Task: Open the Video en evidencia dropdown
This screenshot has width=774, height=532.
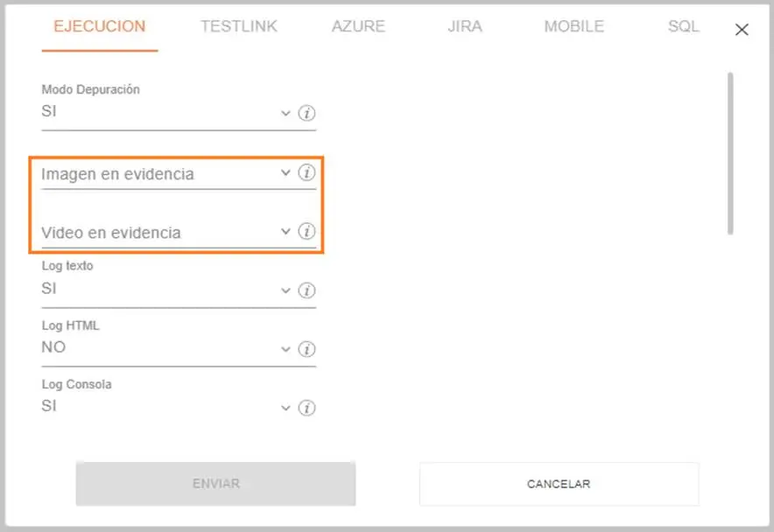Action: tap(285, 232)
